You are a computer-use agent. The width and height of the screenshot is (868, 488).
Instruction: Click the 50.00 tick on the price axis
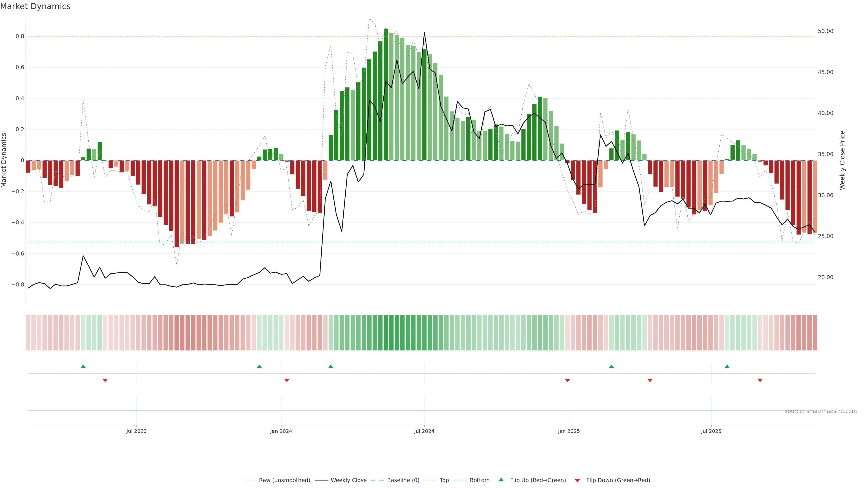pos(825,31)
